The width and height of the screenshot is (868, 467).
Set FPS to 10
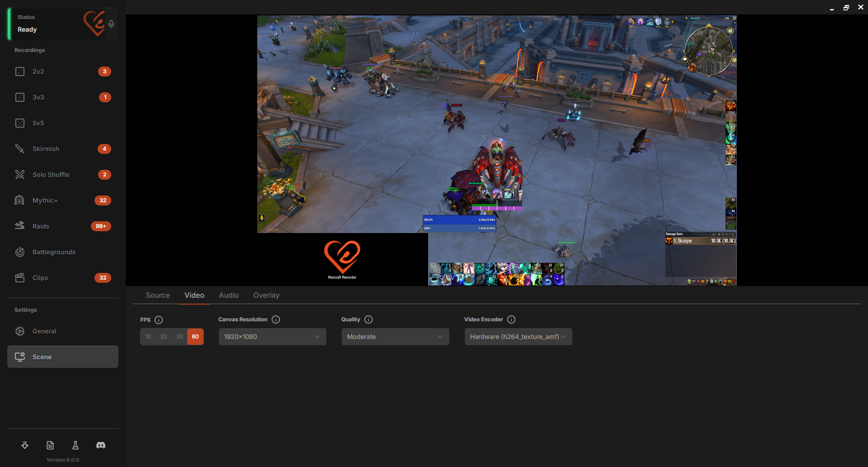(x=148, y=337)
